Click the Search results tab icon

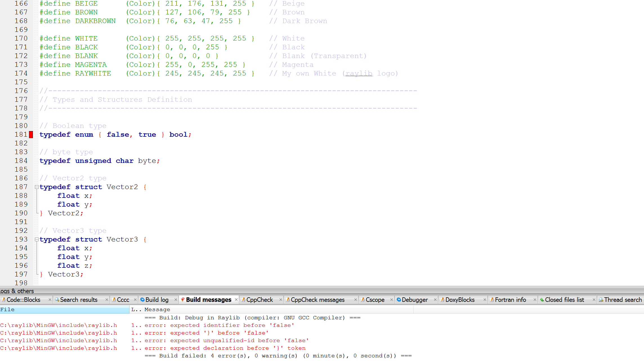(x=57, y=300)
